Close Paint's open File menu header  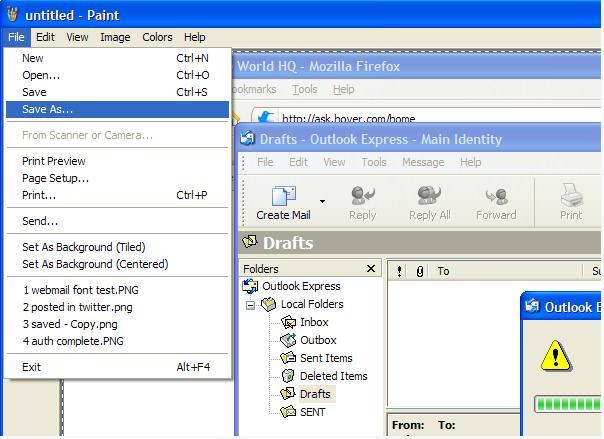tap(16, 37)
